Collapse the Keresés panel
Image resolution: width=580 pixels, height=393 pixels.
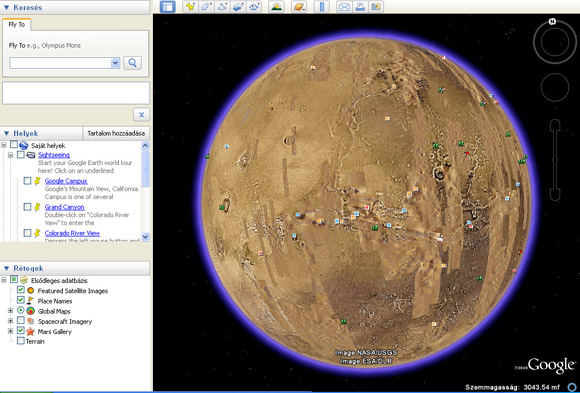[6, 7]
